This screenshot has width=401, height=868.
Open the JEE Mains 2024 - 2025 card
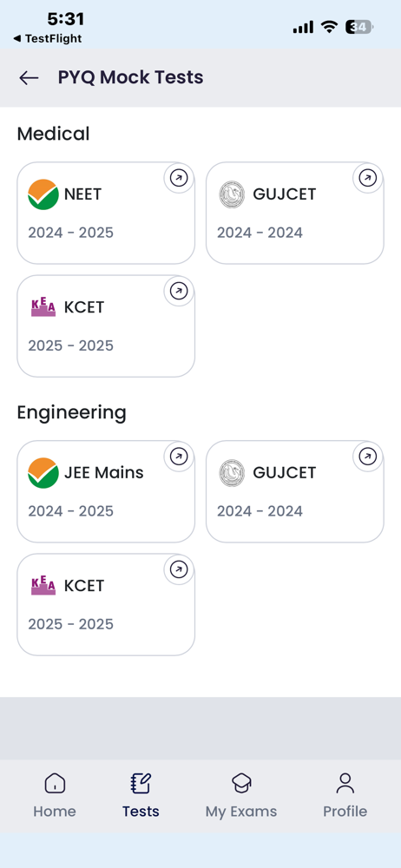click(106, 491)
